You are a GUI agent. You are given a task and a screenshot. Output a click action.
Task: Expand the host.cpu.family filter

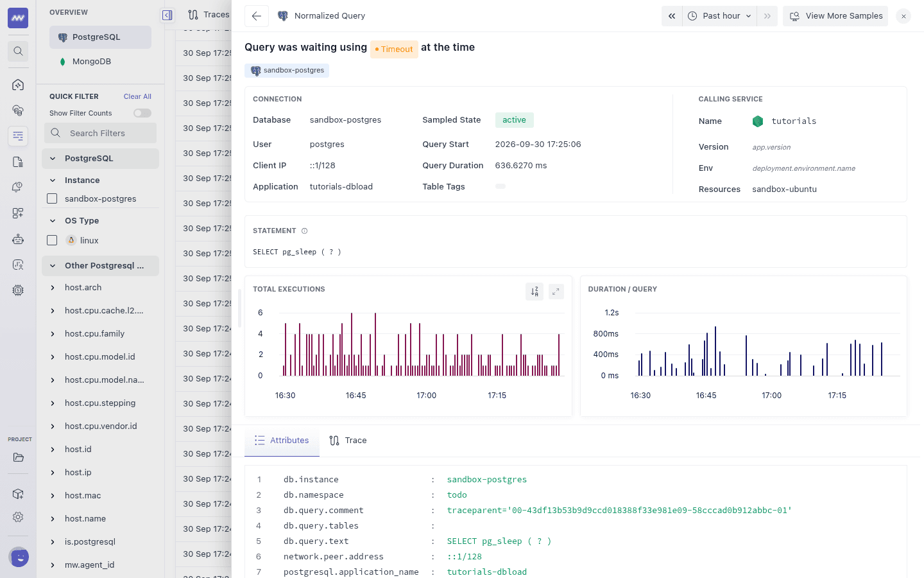click(x=53, y=334)
